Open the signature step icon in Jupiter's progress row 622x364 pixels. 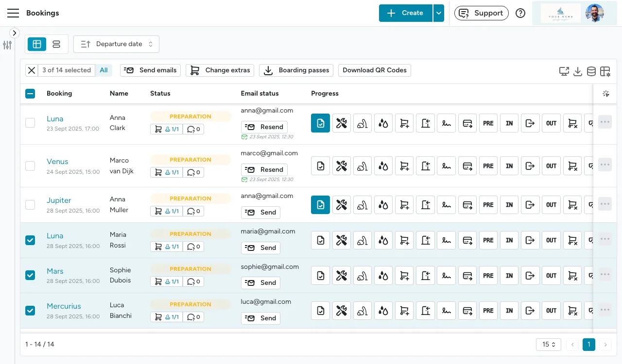coord(446,204)
